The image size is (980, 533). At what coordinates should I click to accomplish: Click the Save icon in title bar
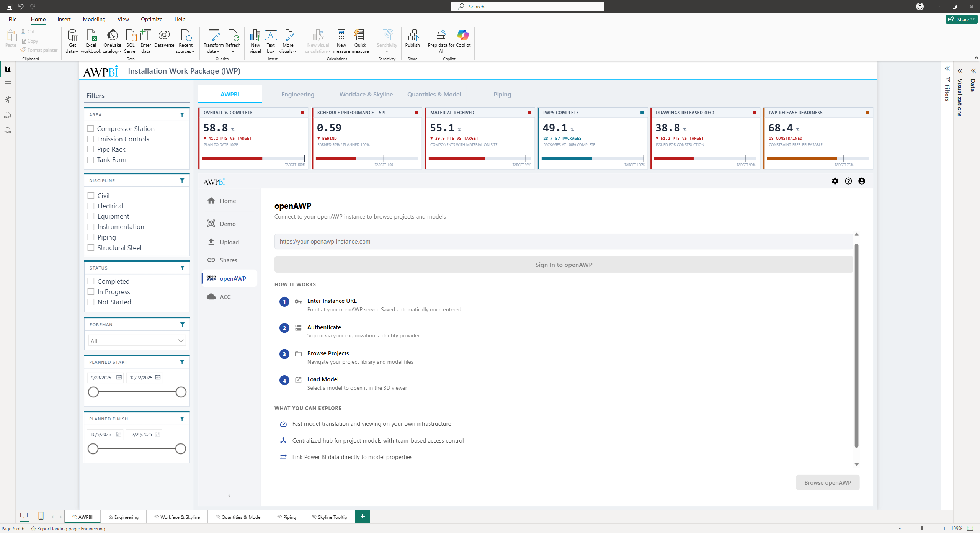9,7
